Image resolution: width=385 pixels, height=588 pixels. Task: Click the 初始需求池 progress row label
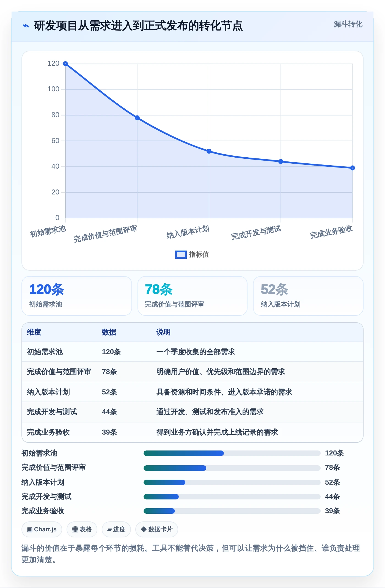click(x=39, y=453)
